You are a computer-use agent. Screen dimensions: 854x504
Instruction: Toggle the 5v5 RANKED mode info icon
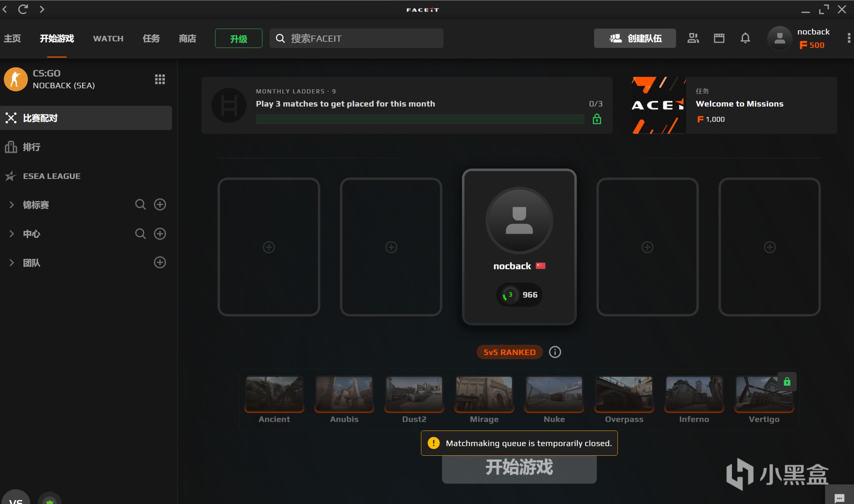[x=554, y=352]
